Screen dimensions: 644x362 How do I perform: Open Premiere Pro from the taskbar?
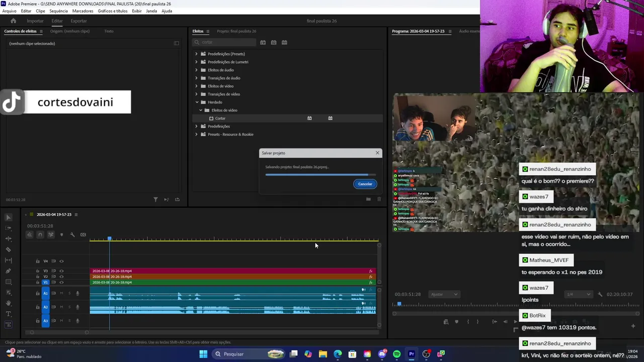tap(412, 354)
